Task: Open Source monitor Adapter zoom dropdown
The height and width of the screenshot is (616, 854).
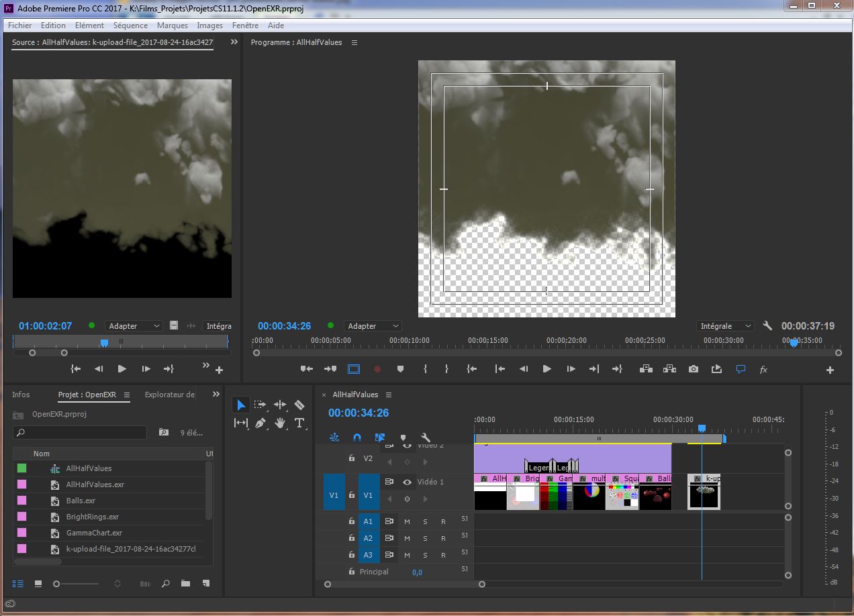Action: [x=134, y=325]
